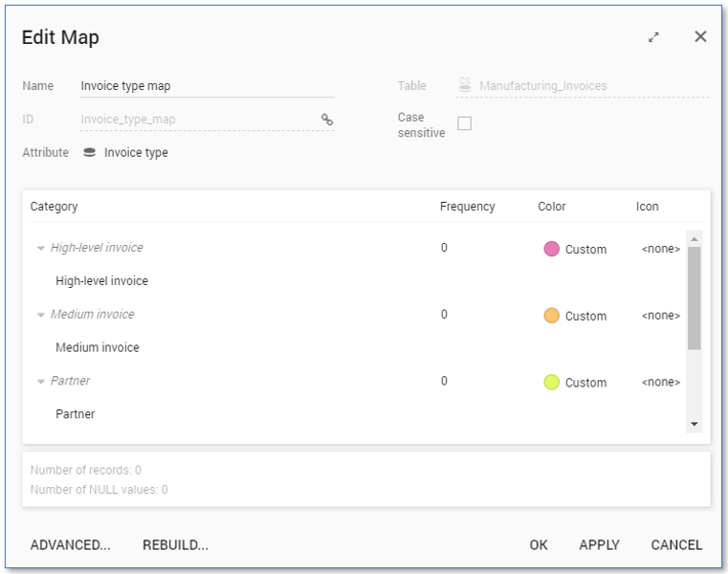728x574 pixels.
Task: Edit the Name input field
Action: (x=206, y=86)
